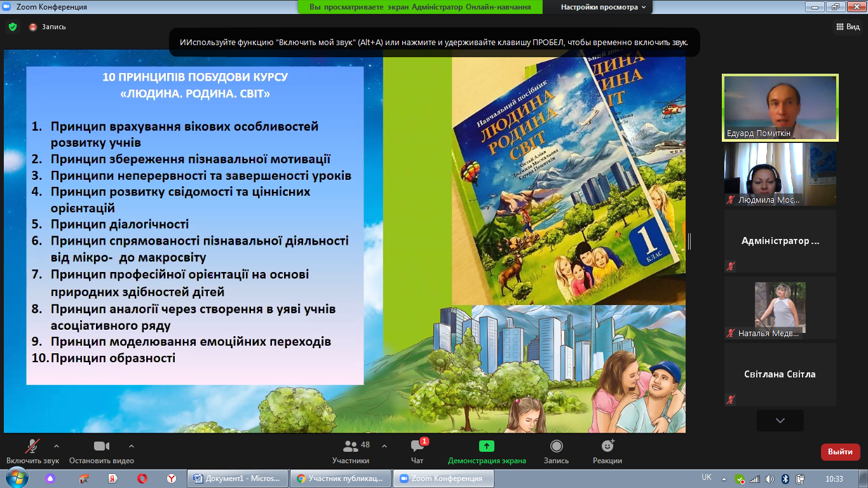Open the Участники participants panel
The height and width of the screenshot is (488, 868).
350,446
